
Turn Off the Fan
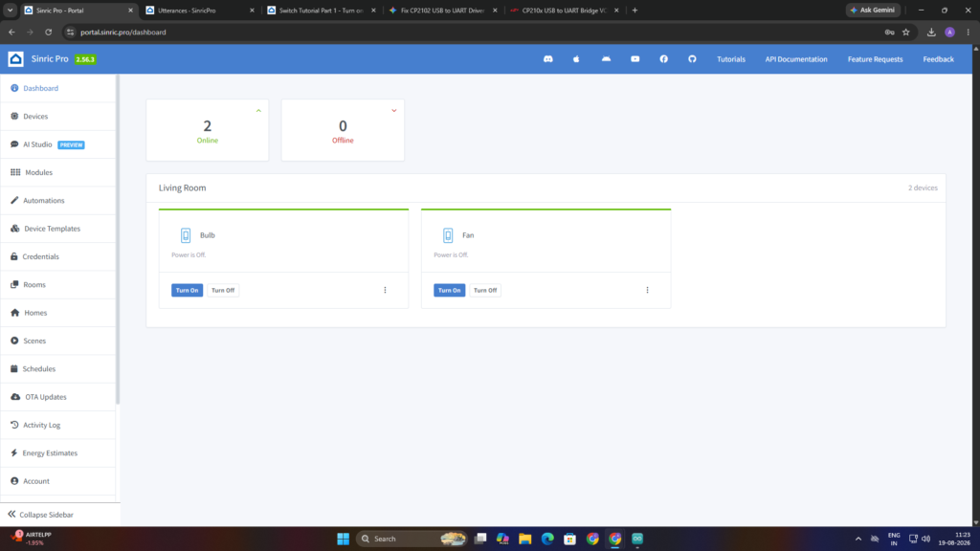click(485, 290)
